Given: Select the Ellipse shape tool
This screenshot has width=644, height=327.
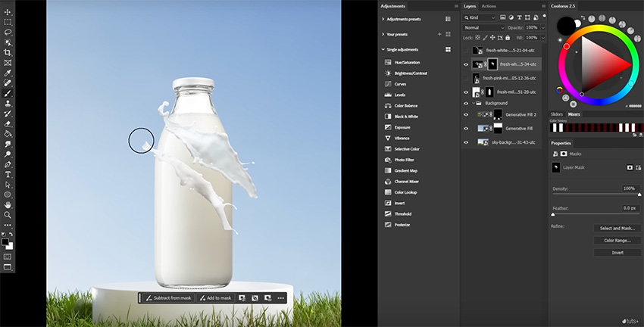Looking at the screenshot, I should point(8,195).
